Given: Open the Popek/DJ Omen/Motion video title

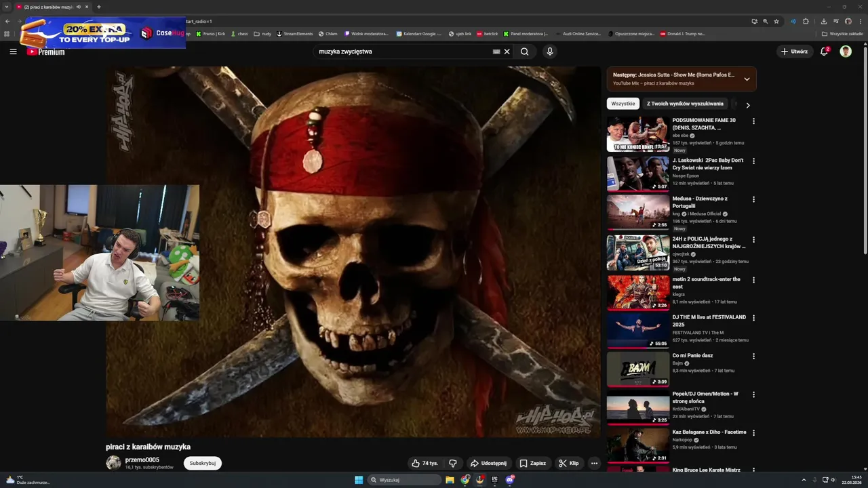Looking at the screenshot, I should pos(705,397).
